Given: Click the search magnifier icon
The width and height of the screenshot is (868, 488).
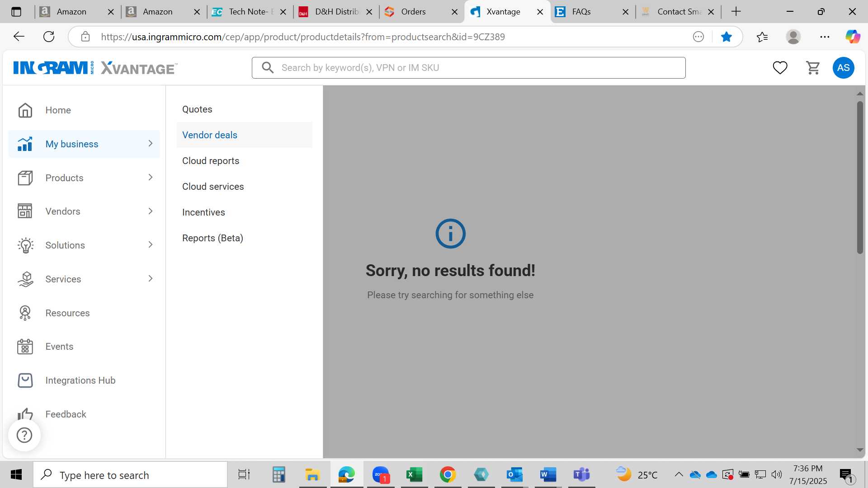Looking at the screenshot, I should tap(268, 68).
